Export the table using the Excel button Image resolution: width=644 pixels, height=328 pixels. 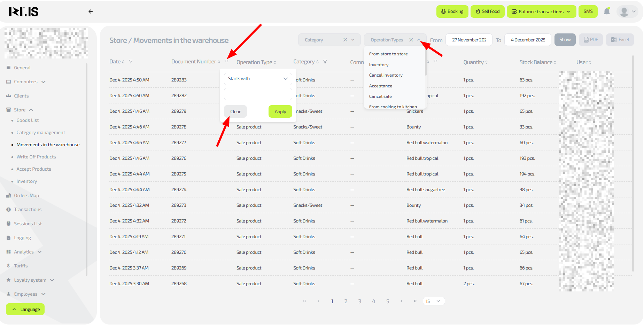(620, 40)
